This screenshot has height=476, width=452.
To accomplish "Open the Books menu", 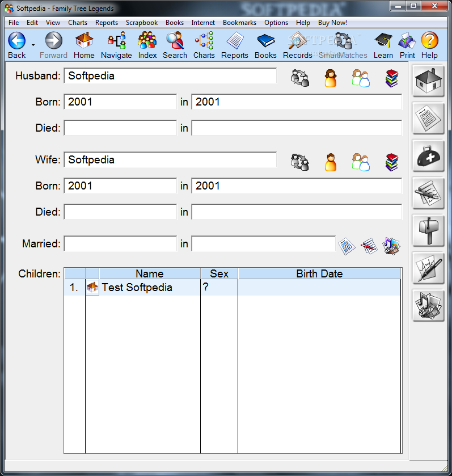I will [175, 23].
